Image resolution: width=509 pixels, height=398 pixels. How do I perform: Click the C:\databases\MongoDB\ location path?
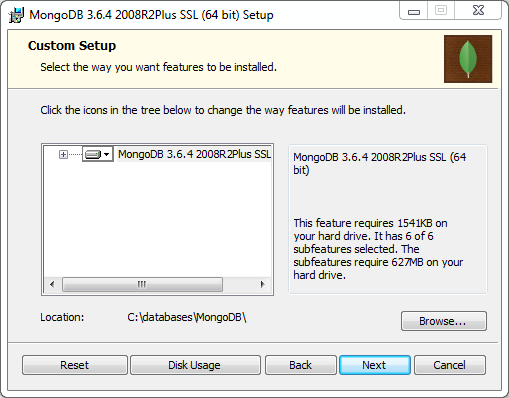click(x=187, y=317)
